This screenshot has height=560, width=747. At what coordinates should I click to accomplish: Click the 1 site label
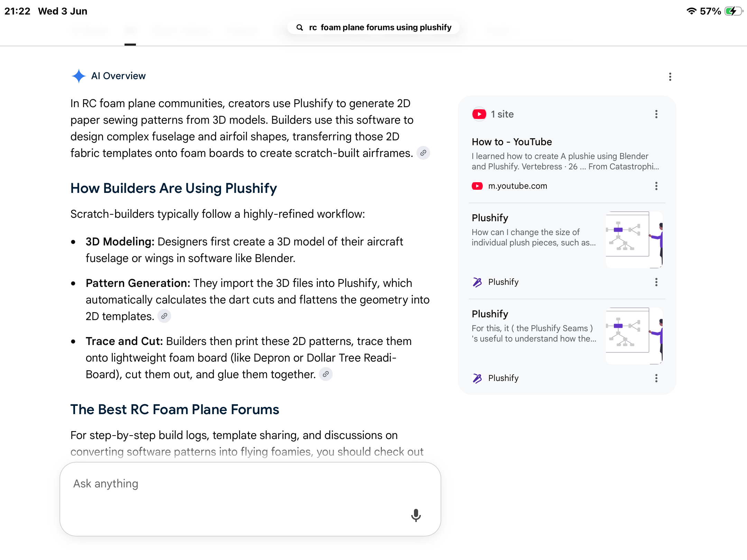pos(502,114)
